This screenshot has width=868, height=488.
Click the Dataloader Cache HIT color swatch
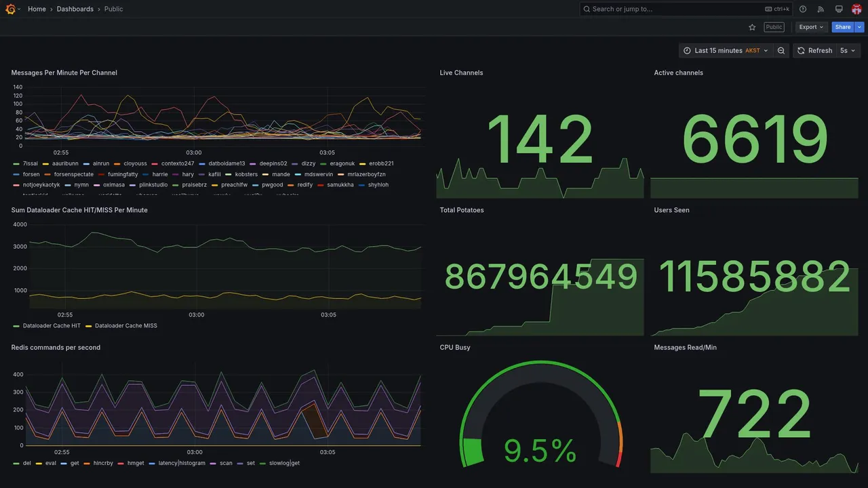tap(16, 326)
